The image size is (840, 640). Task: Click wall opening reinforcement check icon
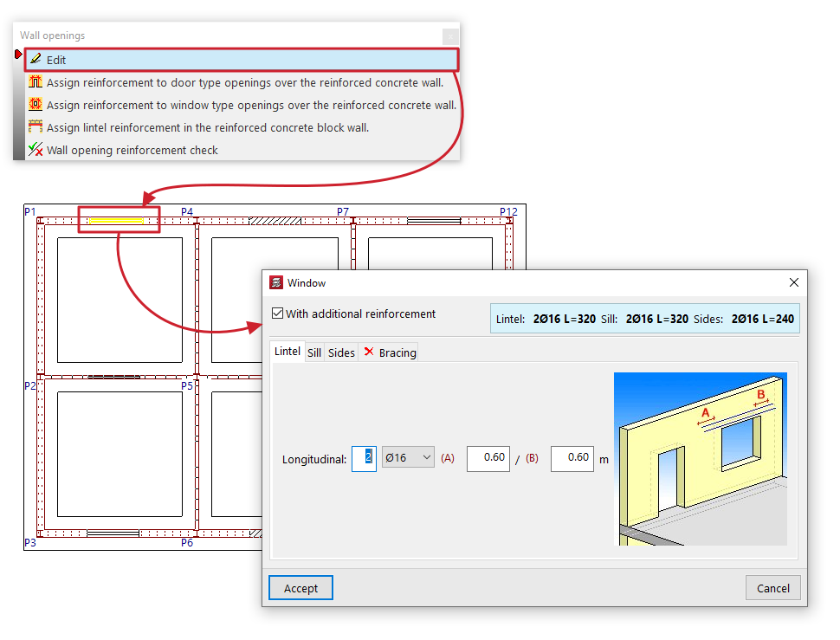point(36,149)
